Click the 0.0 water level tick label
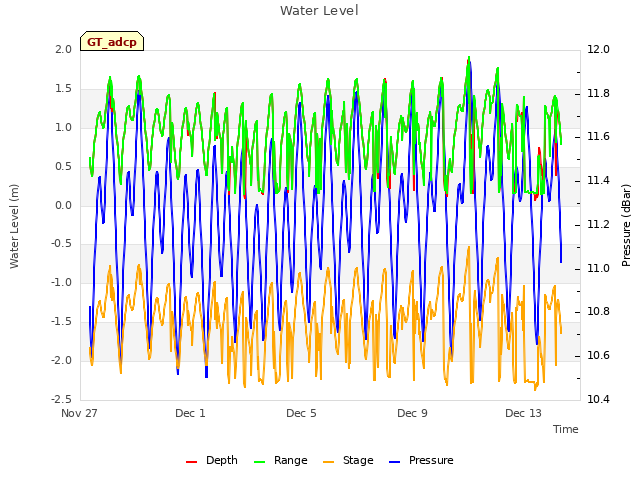The width and height of the screenshot is (640, 480). pyautogui.click(x=64, y=205)
